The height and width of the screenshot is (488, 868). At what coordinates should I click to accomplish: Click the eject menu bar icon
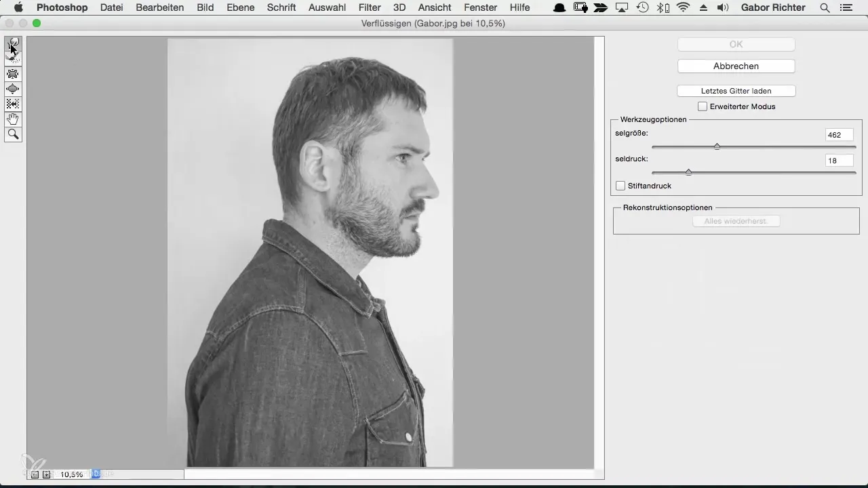(x=703, y=7)
